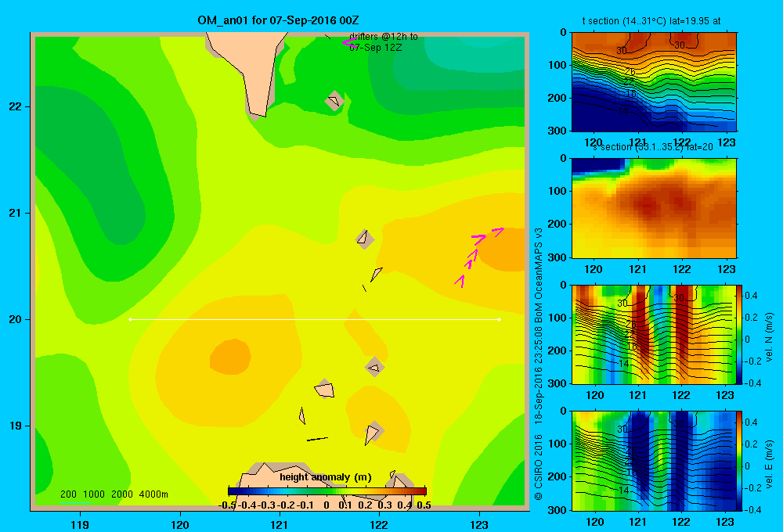Click the 'vel. N (m/s)' axis label

pyautogui.click(x=769, y=337)
